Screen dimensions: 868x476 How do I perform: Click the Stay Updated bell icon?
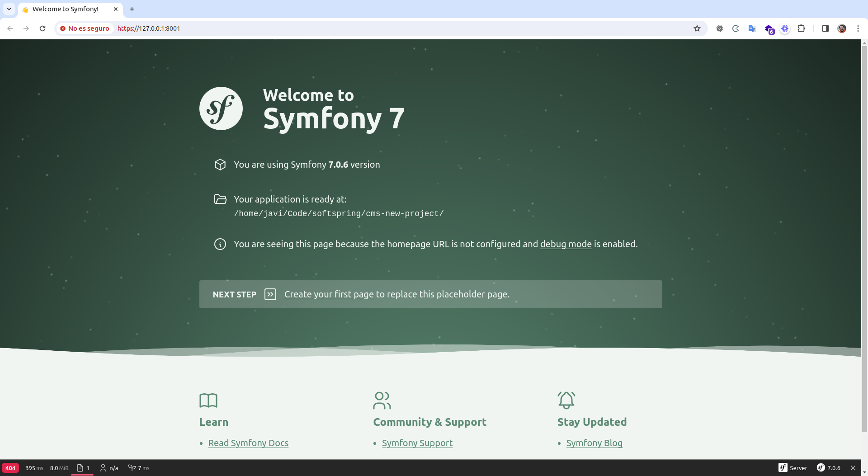coord(566,401)
